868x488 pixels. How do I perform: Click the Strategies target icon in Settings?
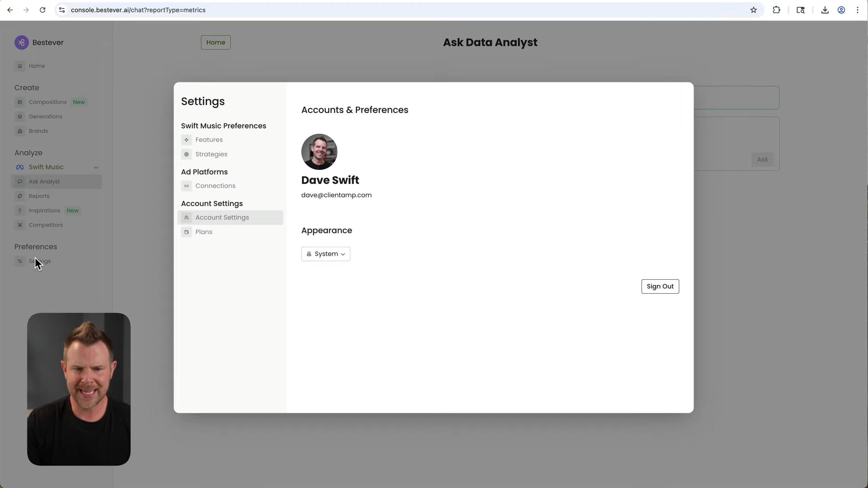click(186, 155)
